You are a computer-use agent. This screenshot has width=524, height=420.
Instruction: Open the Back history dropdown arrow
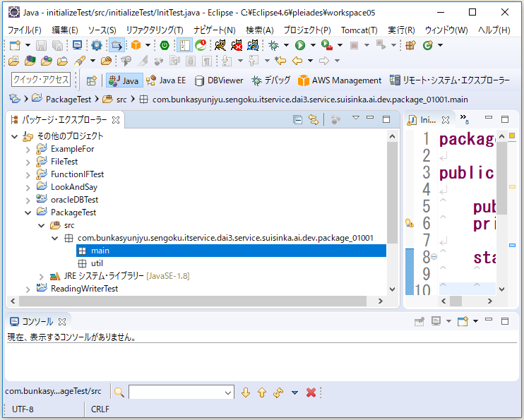(x=310, y=61)
